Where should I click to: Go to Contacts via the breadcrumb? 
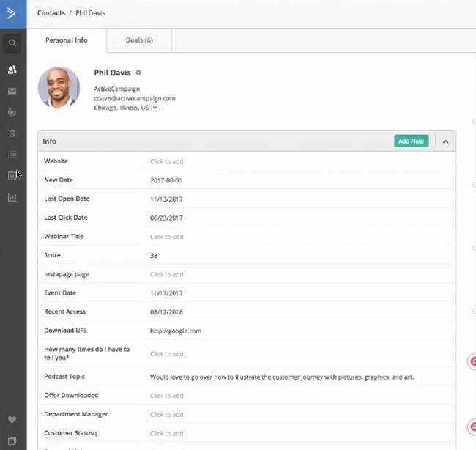[x=51, y=13]
